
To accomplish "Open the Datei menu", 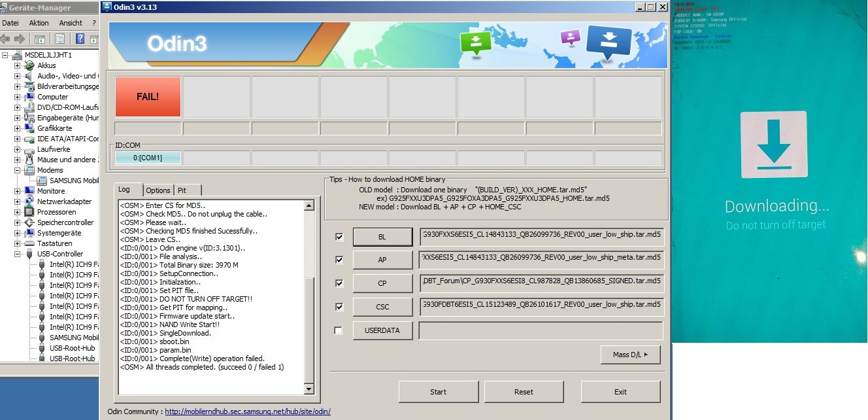I will (10, 23).
